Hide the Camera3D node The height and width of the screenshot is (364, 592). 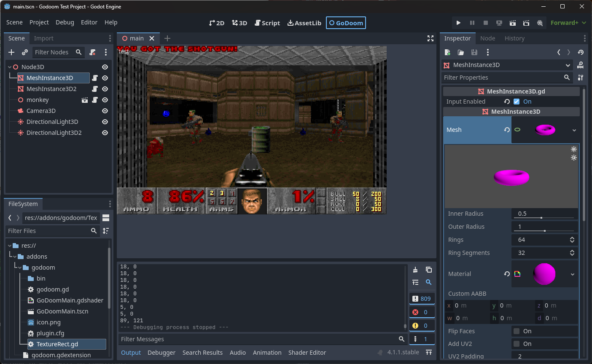[105, 111]
